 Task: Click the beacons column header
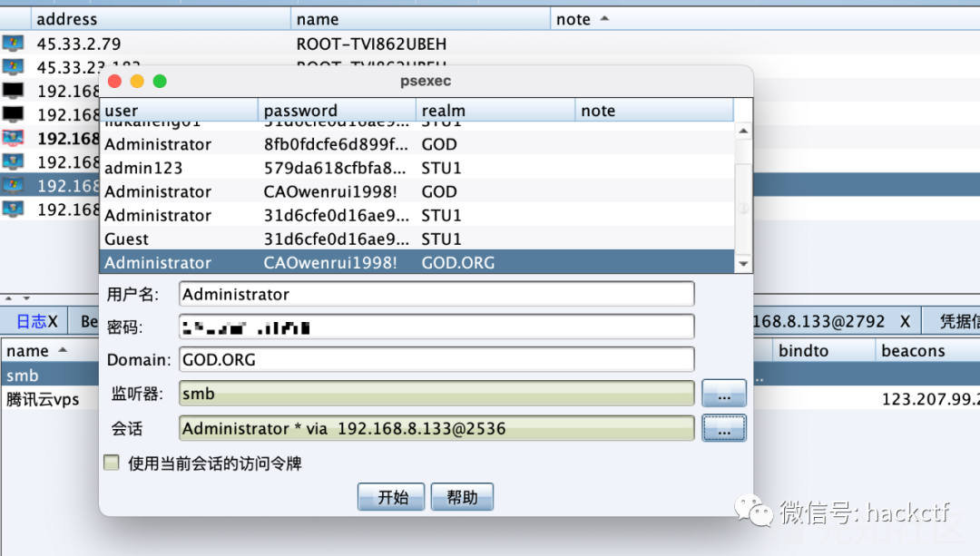pos(927,350)
